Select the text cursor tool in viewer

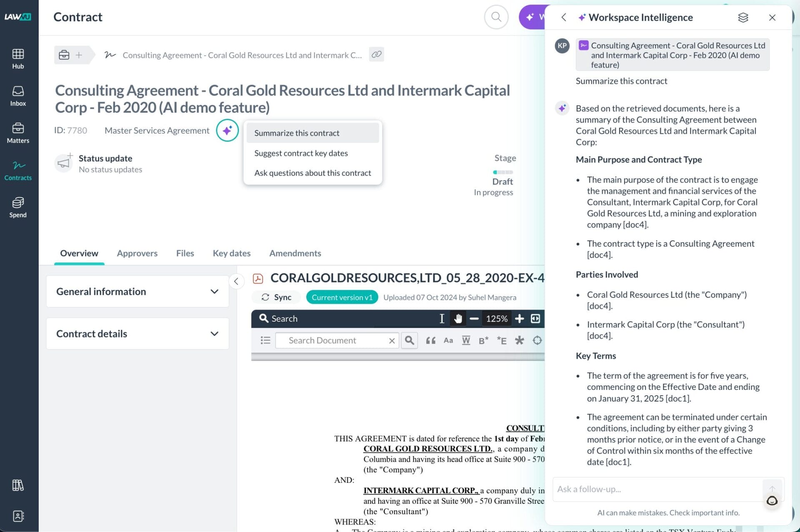point(442,319)
